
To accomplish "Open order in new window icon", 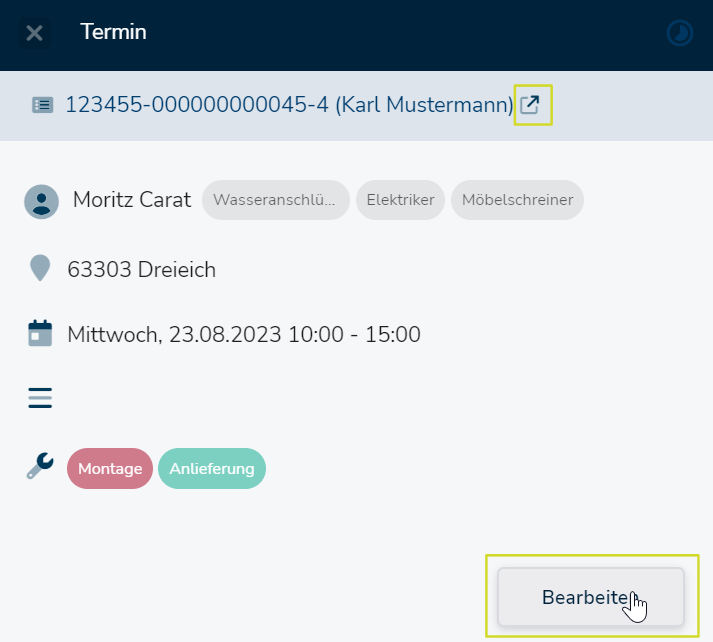I will pos(530,105).
